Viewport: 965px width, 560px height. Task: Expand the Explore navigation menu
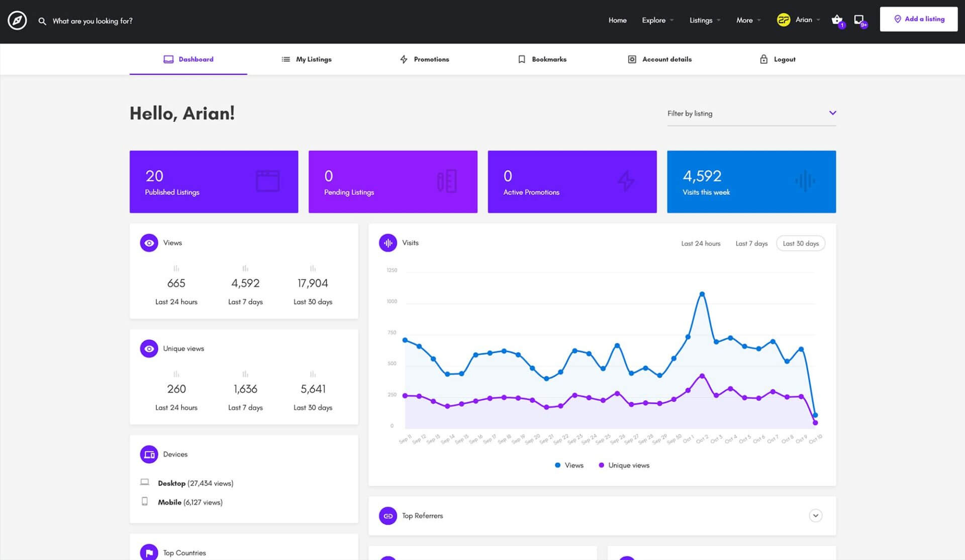click(x=656, y=19)
